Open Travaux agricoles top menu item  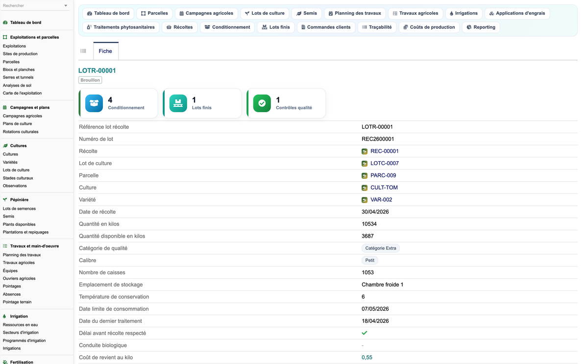416,13
